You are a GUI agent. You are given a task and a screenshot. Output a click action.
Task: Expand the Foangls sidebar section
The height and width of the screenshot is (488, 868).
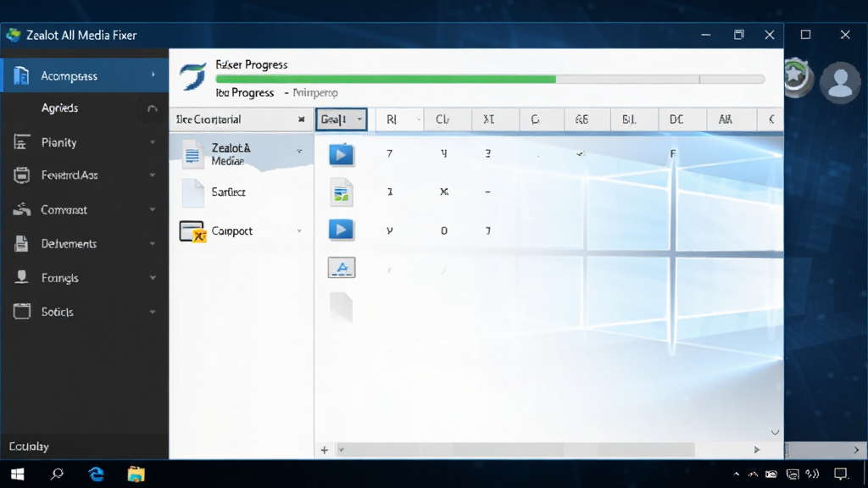coord(153,278)
